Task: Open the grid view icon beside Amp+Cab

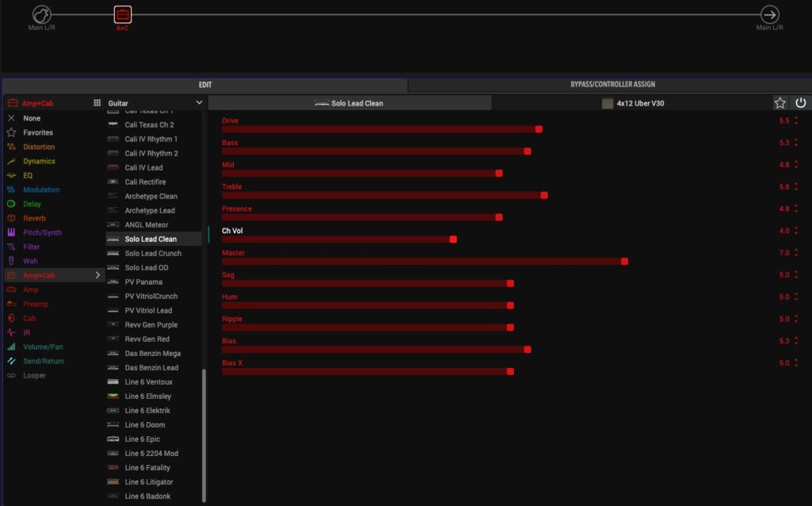Action: click(x=97, y=103)
